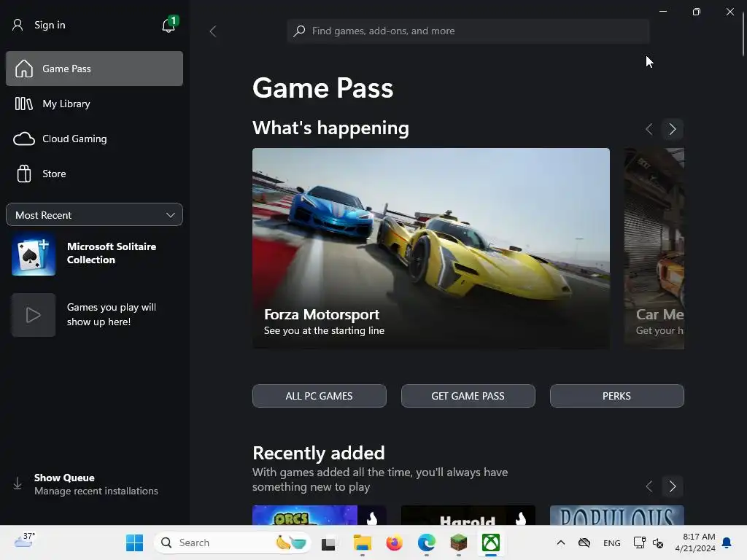The width and height of the screenshot is (747, 560).
Task: Show next Recently added games
Action: 672,486
